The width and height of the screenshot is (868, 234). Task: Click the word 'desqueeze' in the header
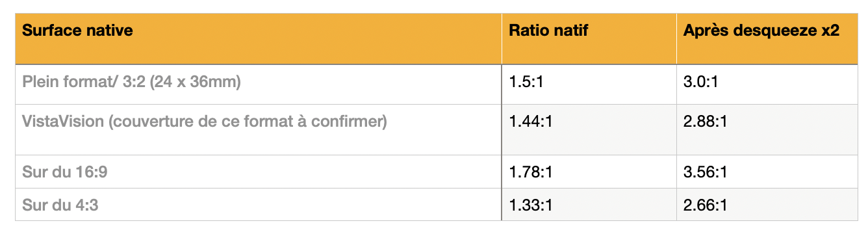tap(769, 31)
